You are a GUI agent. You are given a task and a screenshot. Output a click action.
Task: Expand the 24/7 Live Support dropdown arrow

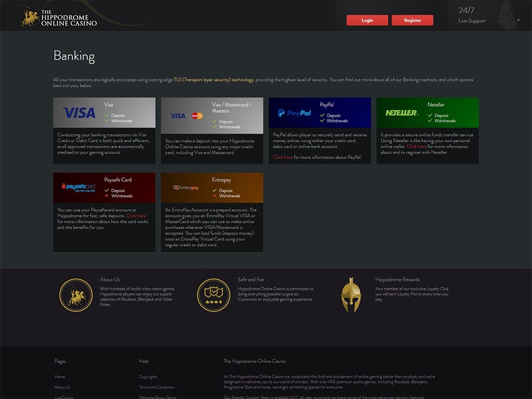click(x=518, y=20)
